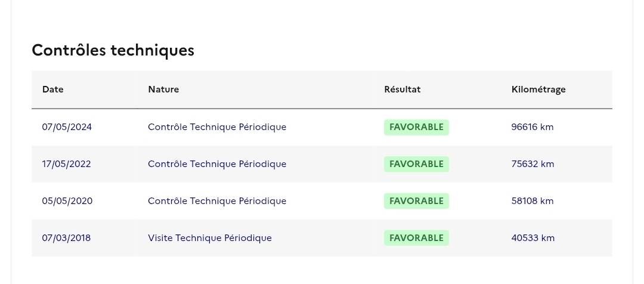Click the 75632 km mileage value

tap(532, 164)
